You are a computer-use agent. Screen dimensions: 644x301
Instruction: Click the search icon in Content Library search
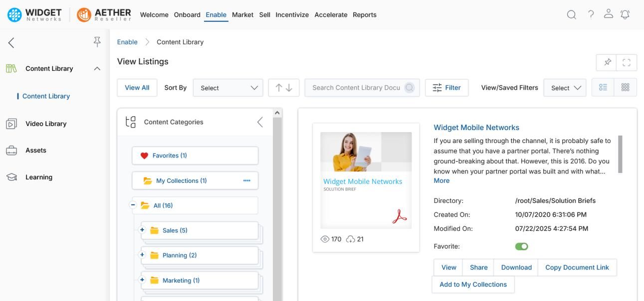pos(410,88)
